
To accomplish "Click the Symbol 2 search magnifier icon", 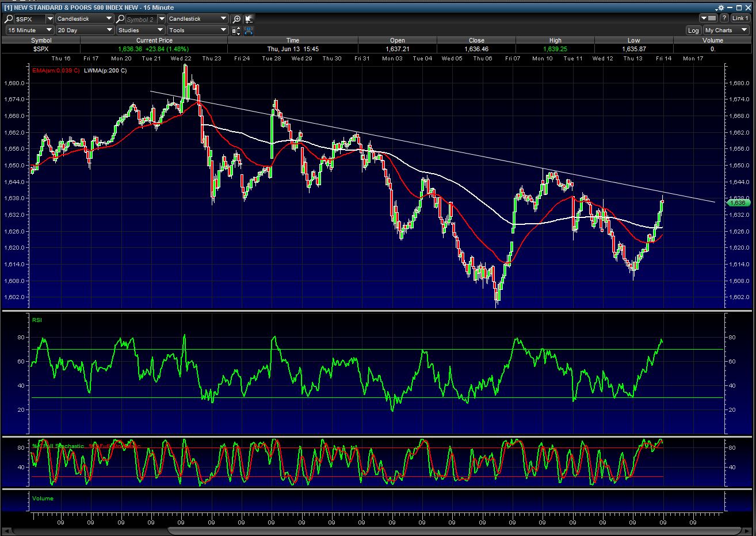I will point(121,18).
